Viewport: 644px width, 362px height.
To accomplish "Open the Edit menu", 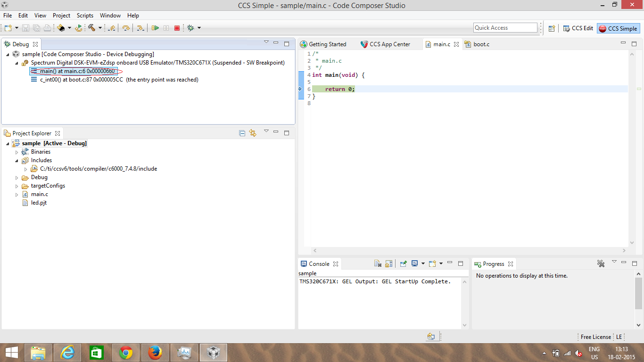I will (23, 16).
